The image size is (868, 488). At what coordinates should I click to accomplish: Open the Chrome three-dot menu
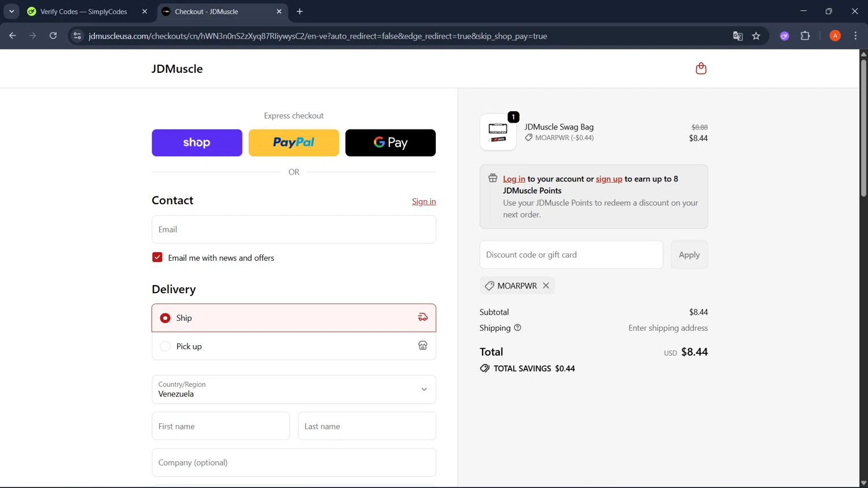(x=855, y=36)
